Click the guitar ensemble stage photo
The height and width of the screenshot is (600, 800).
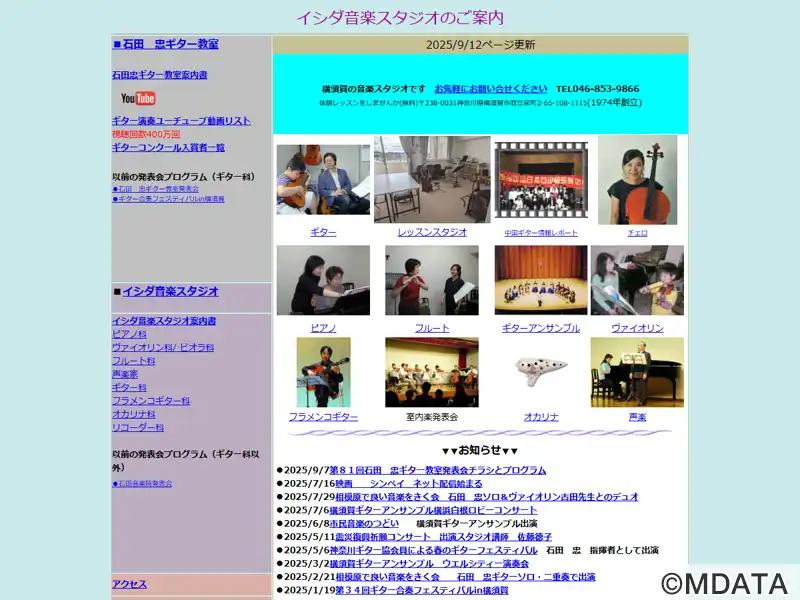click(541, 280)
